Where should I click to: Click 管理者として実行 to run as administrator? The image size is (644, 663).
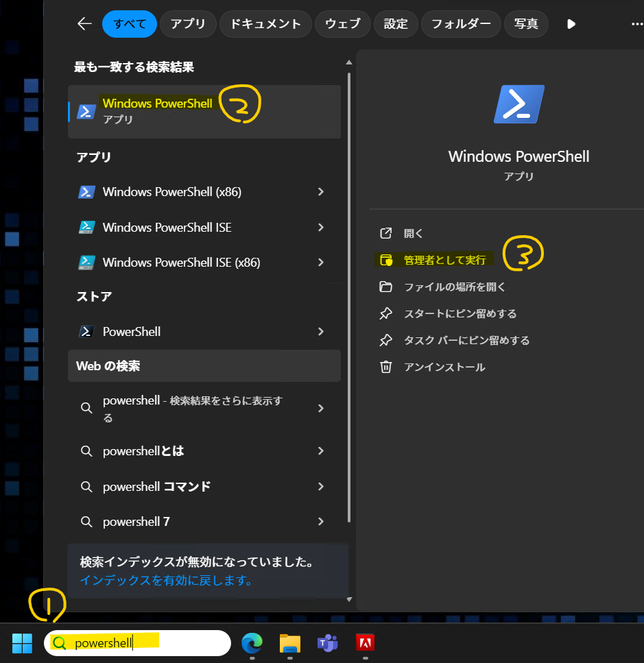tap(444, 261)
